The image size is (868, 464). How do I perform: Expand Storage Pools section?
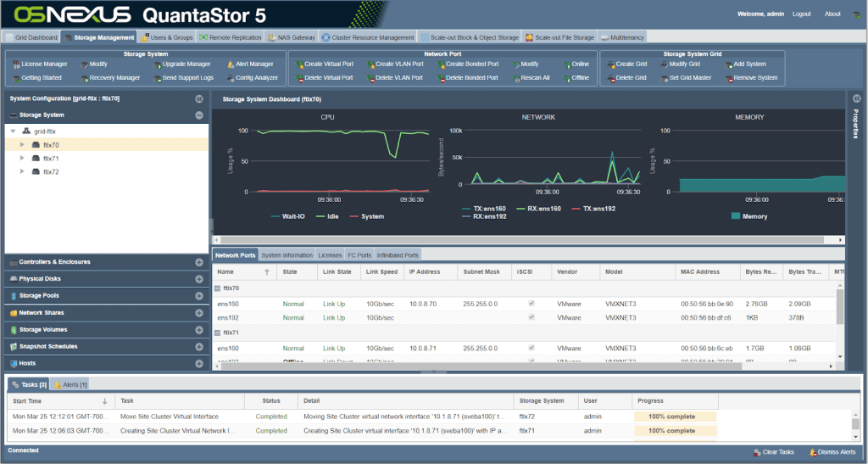pyautogui.click(x=199, y=296)
